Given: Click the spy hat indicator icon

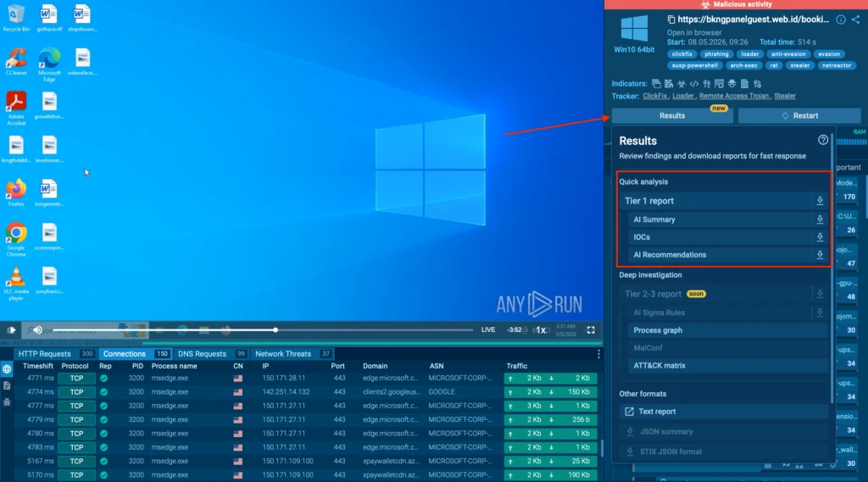Looking at the screenshot, I should coord(732,84).
